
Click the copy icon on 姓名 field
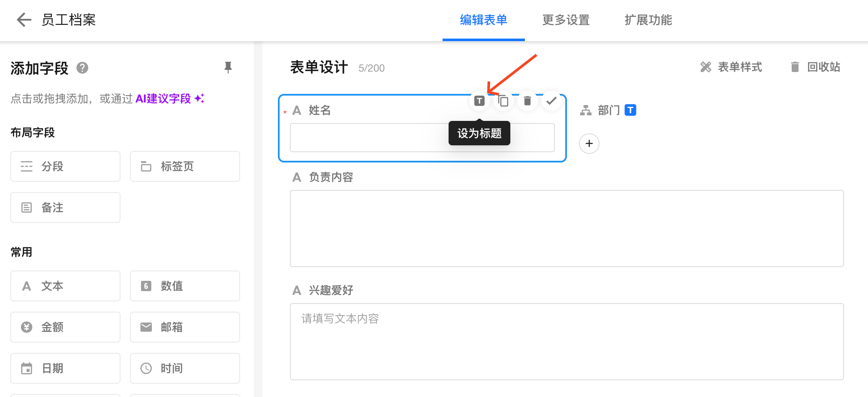[x=503, y=101]
